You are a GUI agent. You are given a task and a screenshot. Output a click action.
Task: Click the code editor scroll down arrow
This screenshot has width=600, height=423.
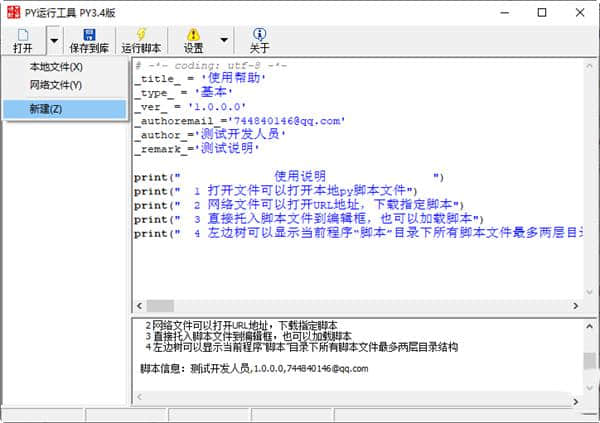tap(589, 292)
